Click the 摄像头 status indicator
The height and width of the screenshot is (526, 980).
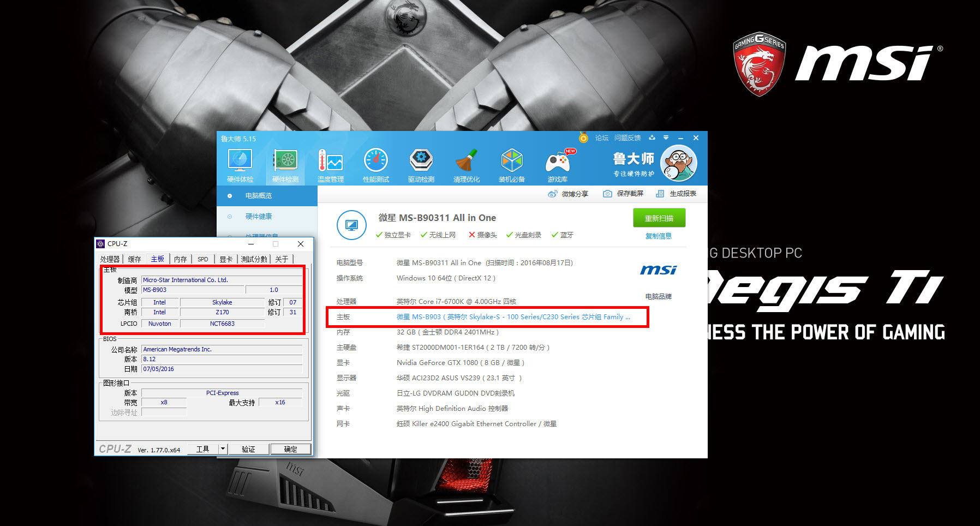pyautogui.click(x=483, y=235)
